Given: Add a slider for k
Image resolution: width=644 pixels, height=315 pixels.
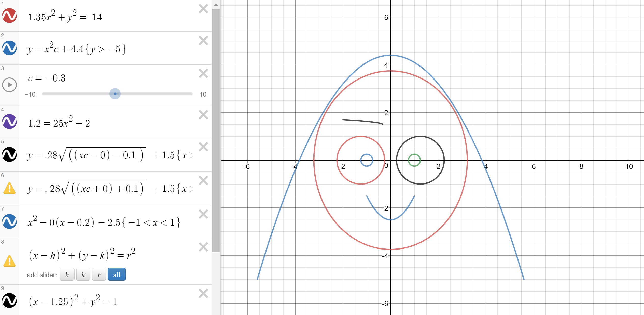Looking at the screenshot, I should tap(83, 274).
